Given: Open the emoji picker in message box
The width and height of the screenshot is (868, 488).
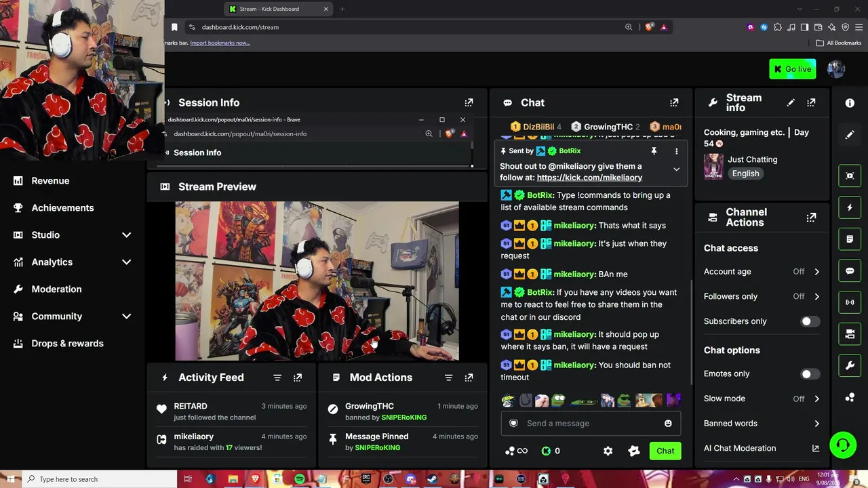Looking at the screenshot, I should (668, 424).
